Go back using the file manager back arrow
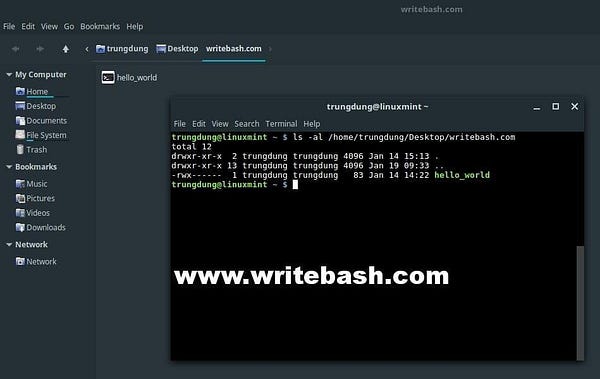The width and height of the screenshot is (600, 379). pos(16,49)
